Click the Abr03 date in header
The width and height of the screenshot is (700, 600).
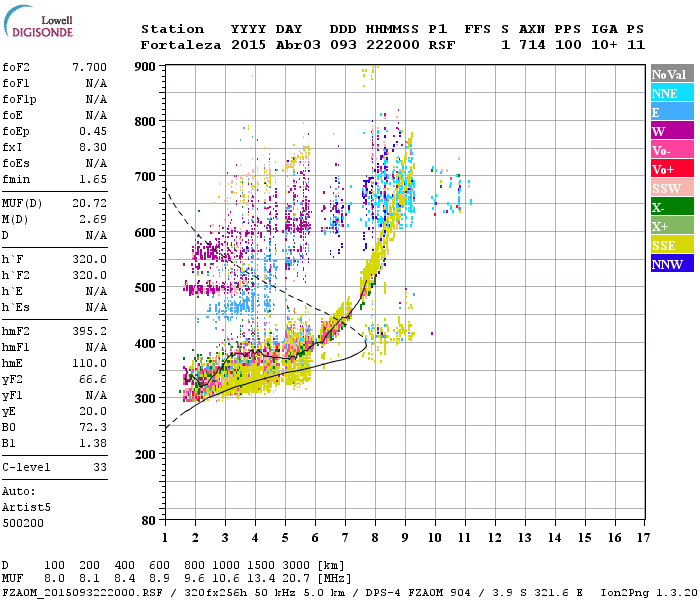[298, 45]
